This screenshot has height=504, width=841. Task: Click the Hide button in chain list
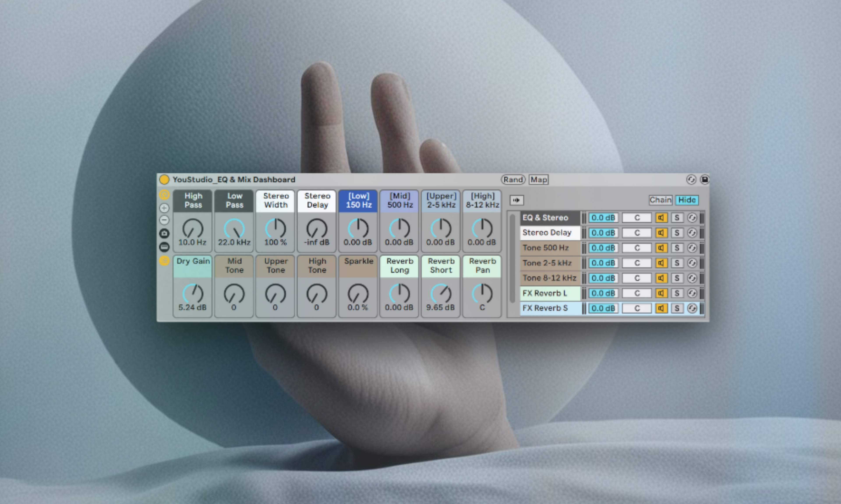click(687, 200)
